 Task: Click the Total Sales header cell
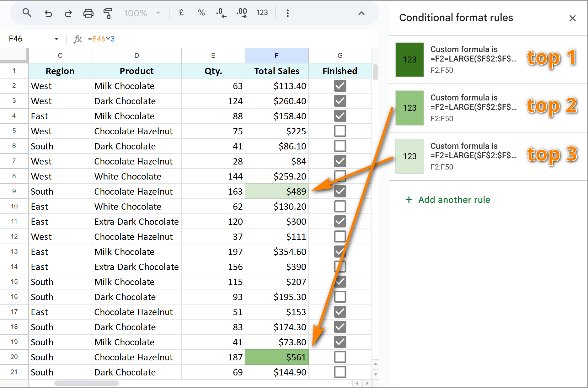pyautogui.click(x=277, y=71)
